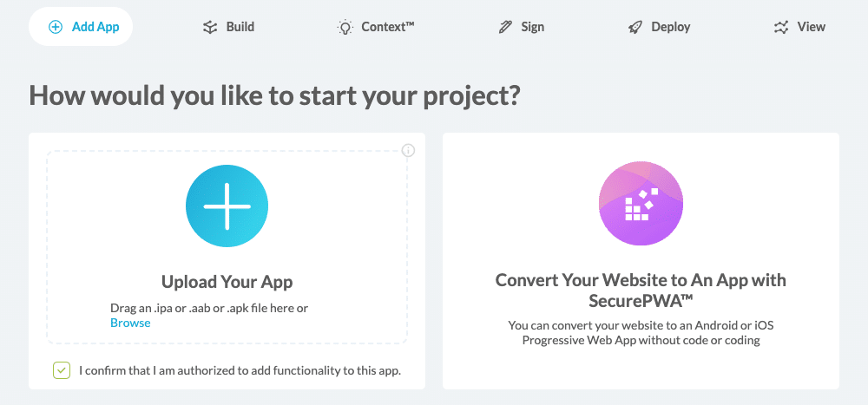The image size is (868, 405).
Task: Click the Browse link to choose file
Action: [130, 323]
